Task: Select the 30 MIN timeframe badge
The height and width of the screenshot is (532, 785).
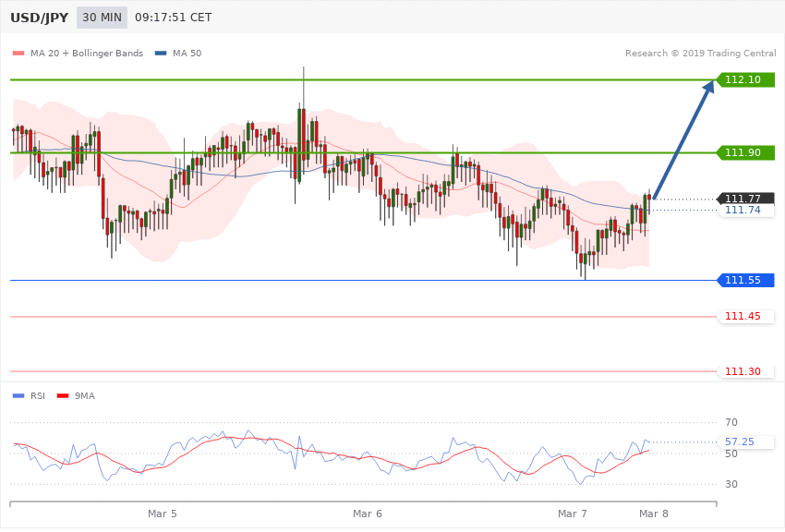Action: click(103, 18)
